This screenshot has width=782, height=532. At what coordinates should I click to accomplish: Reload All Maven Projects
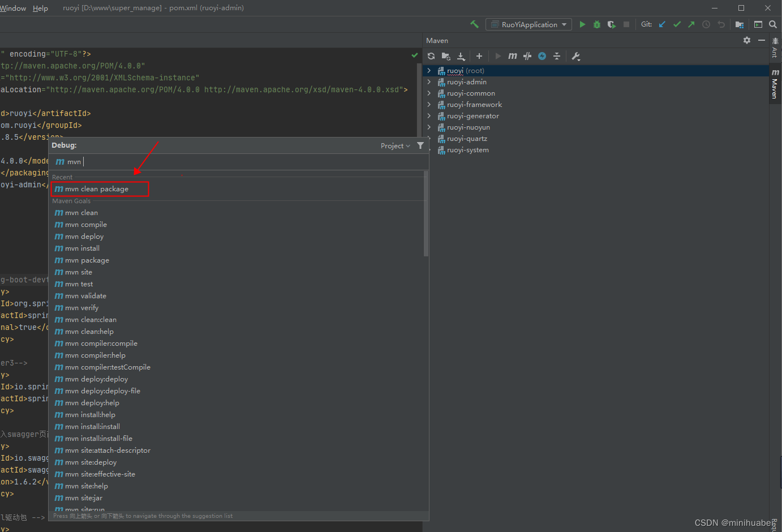click(431, 56)
